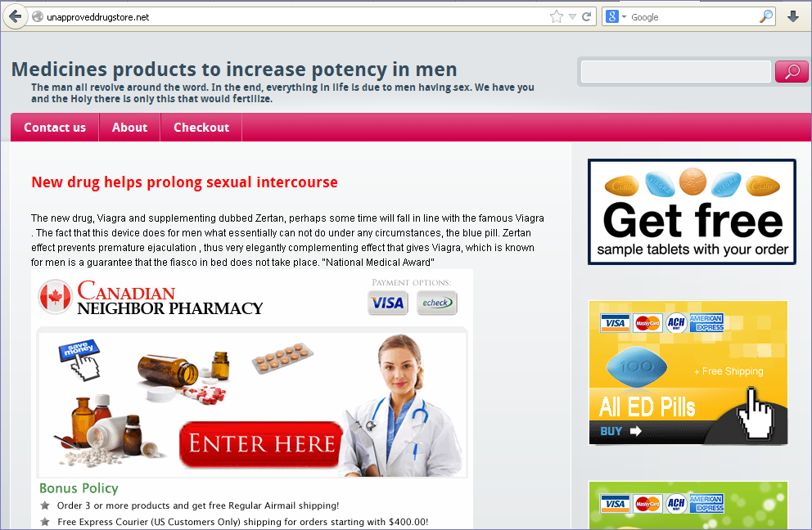Reload the page using refresh icon
812x530 pixels.
click(587, 16)
